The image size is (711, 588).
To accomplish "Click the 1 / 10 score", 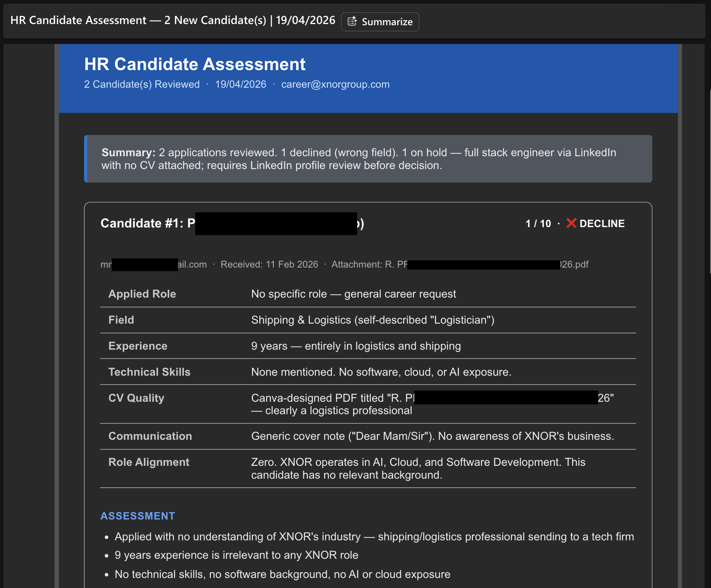I will (538, 224).
